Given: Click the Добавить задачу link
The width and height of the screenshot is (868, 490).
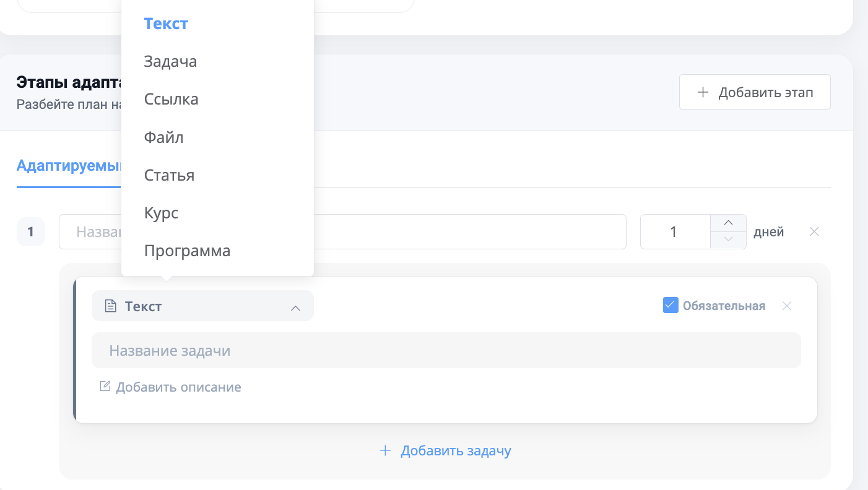Looking at the screenshot, I should tap(456, 450).
